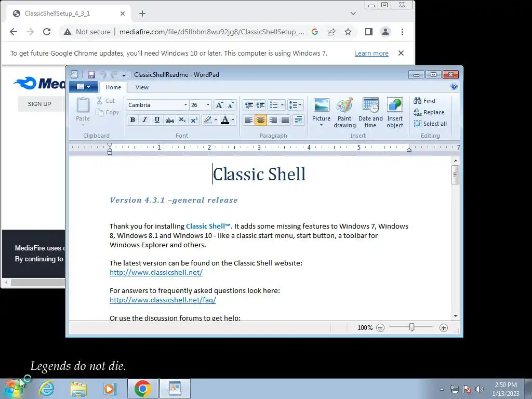Open the font color dropdown arrow
Viewport: 532px width, 399px height.
click(x=233, y=120)
